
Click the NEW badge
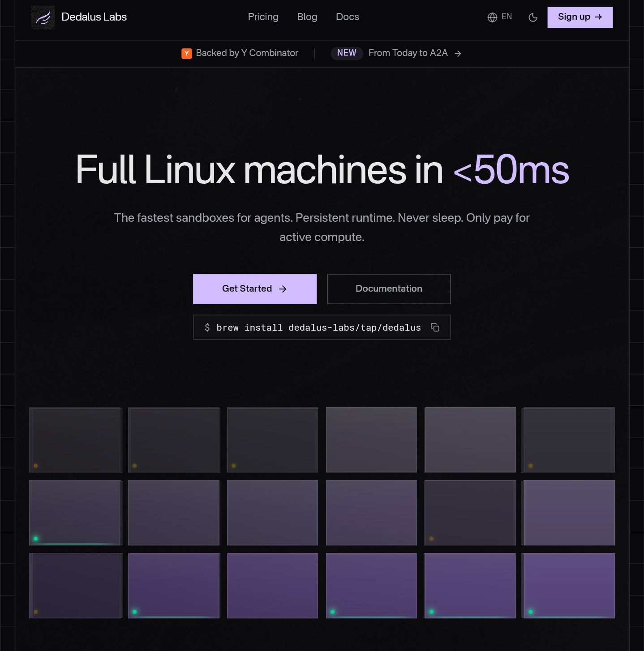(x=347, y=53)
